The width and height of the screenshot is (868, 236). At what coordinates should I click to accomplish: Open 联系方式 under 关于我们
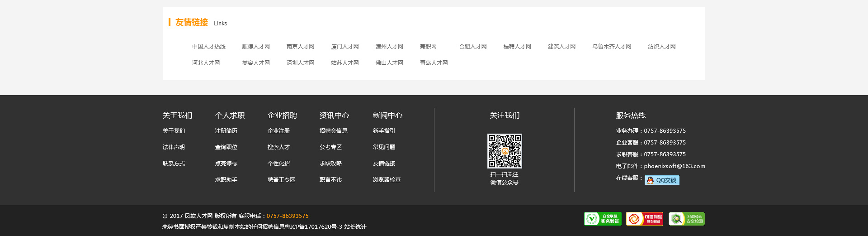(174, 164)
